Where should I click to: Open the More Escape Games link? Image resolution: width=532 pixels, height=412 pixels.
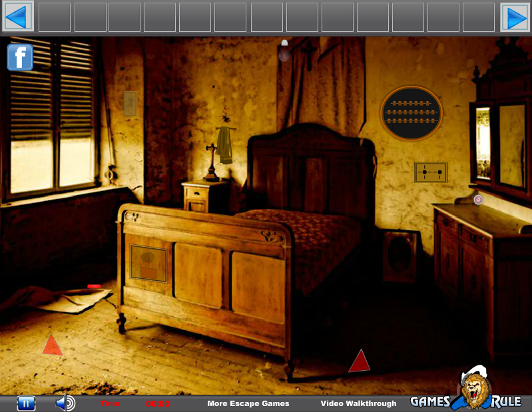(x=248, y=403)
